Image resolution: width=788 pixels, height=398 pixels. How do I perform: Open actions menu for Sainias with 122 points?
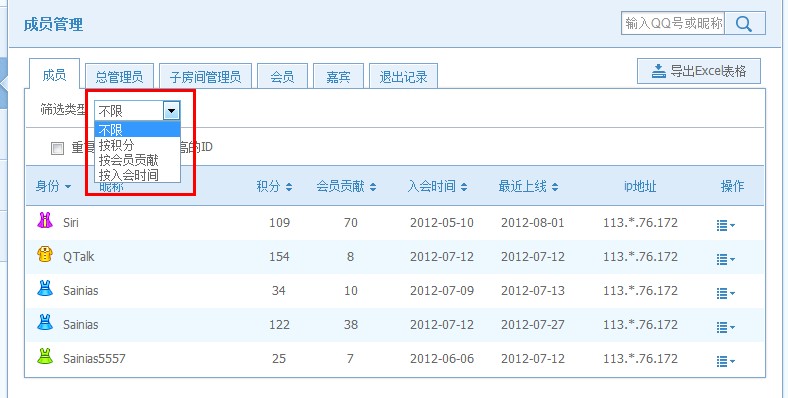click(726, 327)
